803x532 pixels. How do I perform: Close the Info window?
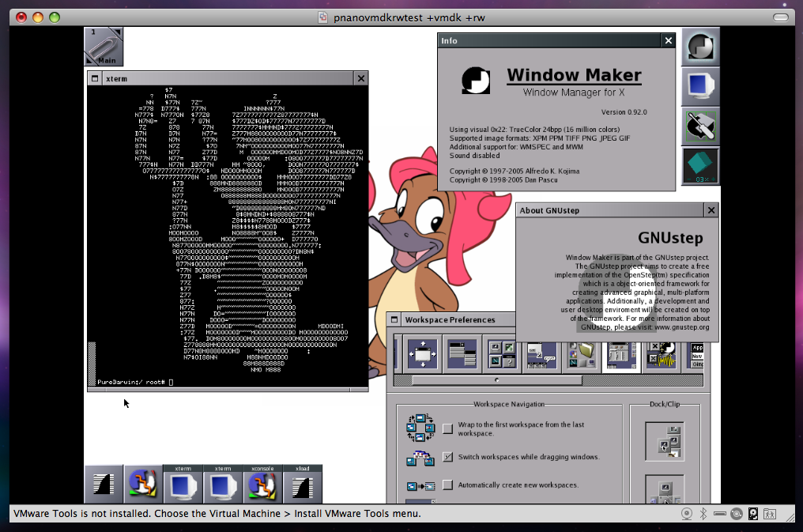[668, 40]
